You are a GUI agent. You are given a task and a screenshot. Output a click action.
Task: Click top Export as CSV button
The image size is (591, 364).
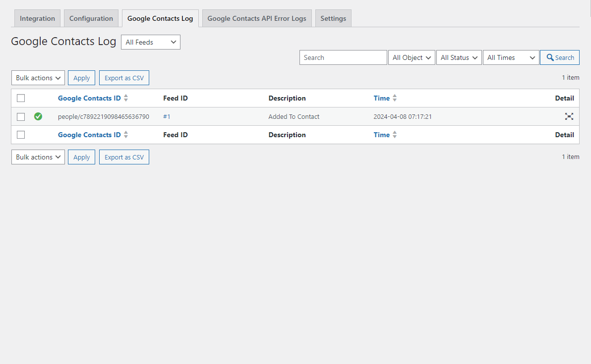(x=124, y=78)
